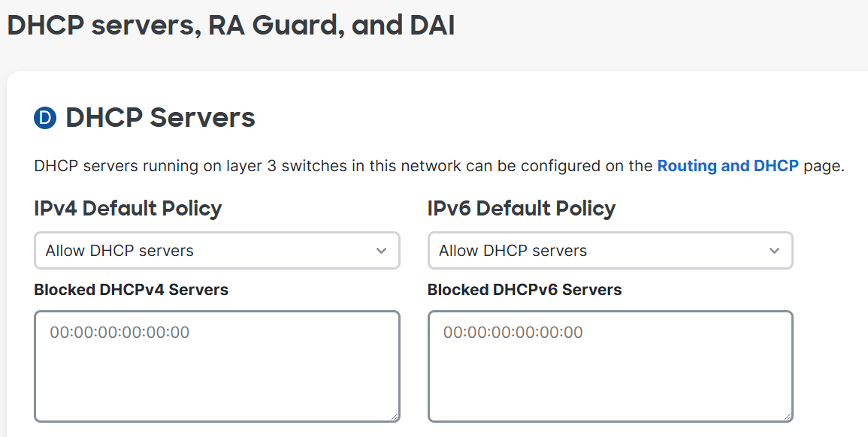
Task: Click the DHCP servers, RA Guard, and DAI title
Action: (231, 26)
